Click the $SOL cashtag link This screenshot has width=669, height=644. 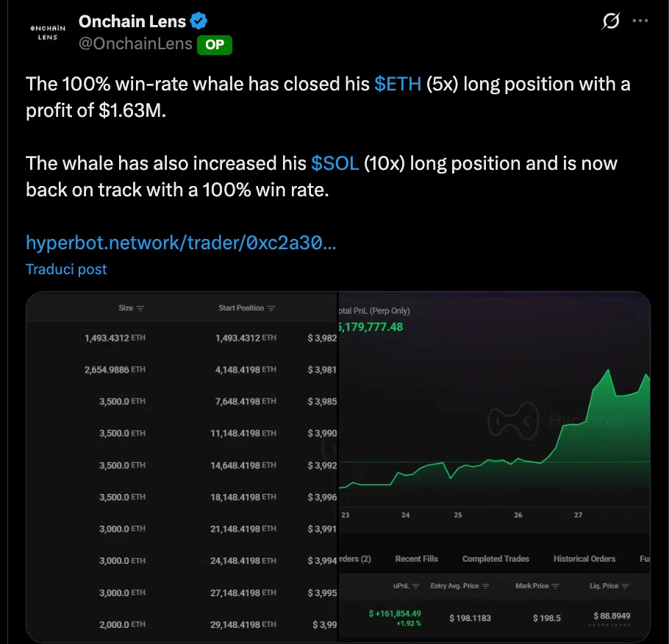click(334, 163)
